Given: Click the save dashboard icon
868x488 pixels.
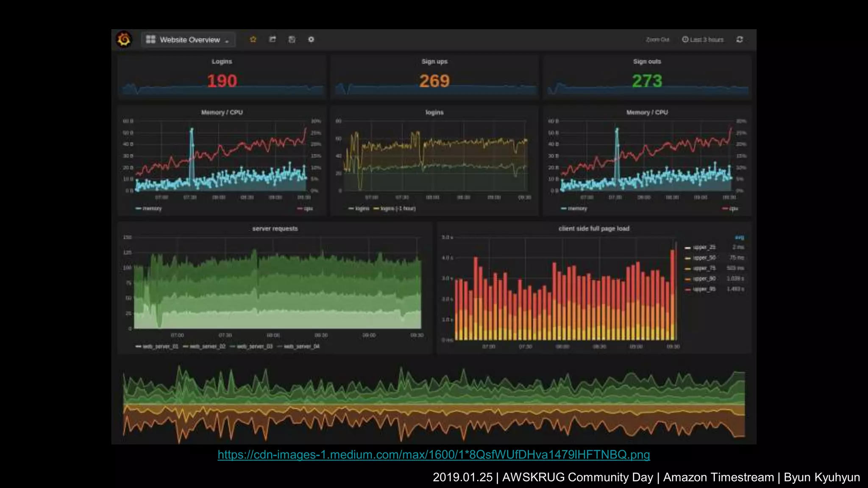Looking at the screenshot, I should pyautogui.click(x=292, y=39).
